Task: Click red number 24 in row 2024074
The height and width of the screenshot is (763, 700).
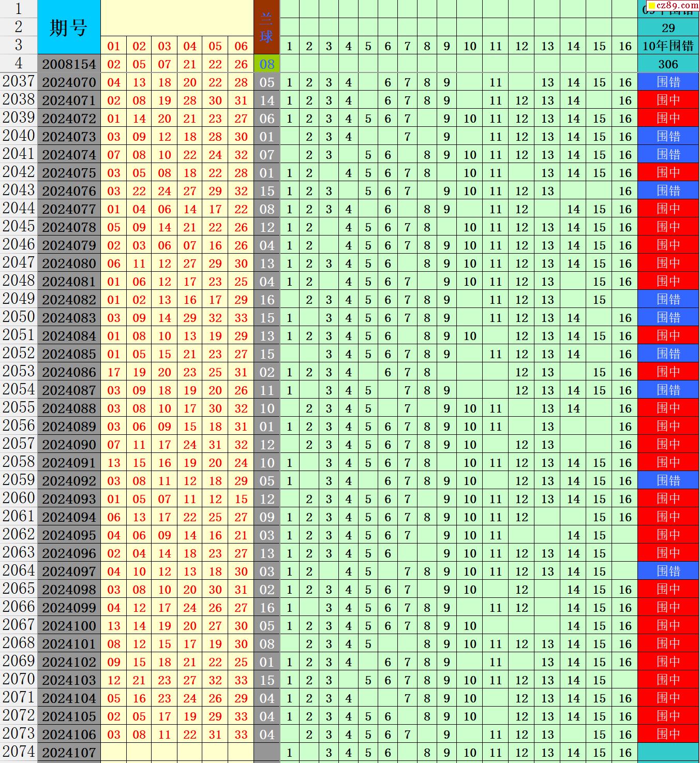Action: point(215,155)
